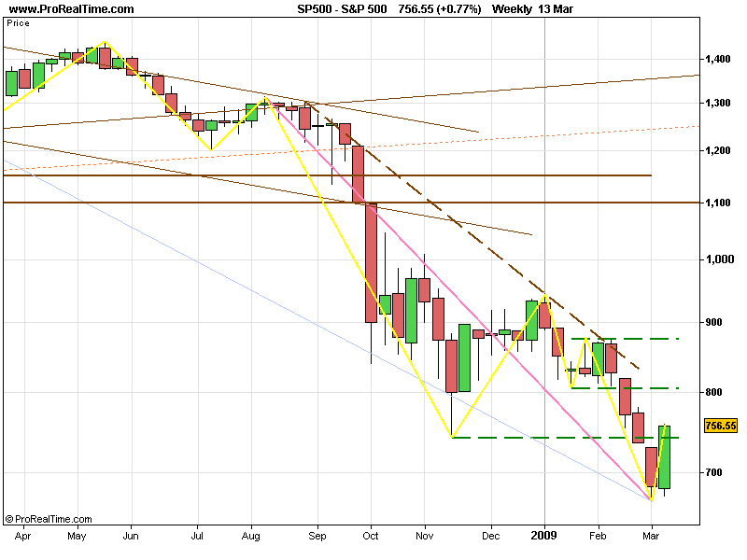Click the tall red candle just after Oct

pos(371,263)
